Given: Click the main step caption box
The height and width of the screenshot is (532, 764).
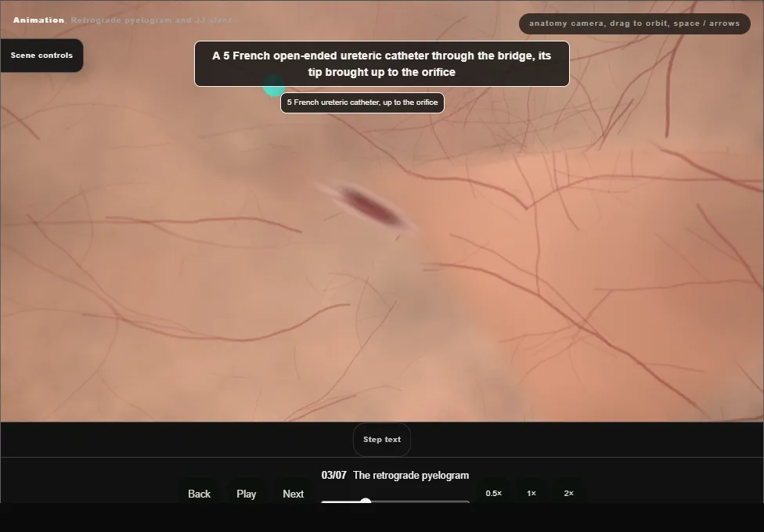Looking at the screenshot, I should [382, 64].
